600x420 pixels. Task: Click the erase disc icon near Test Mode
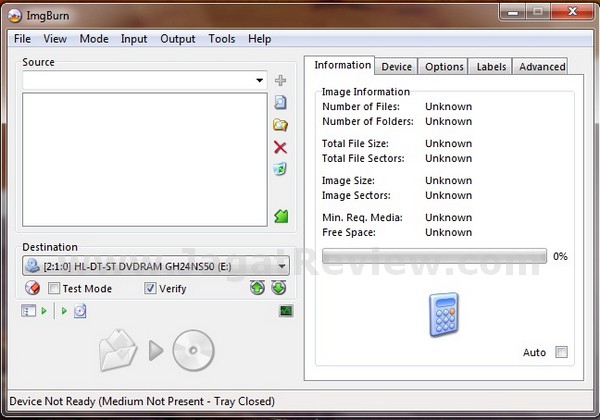31,288
